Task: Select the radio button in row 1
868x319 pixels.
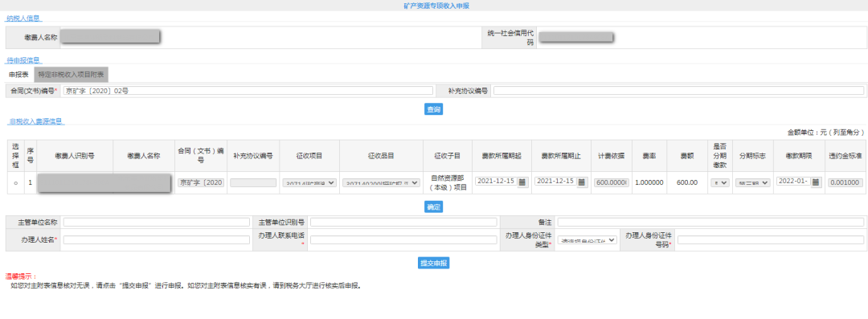Action: point(15,182)
